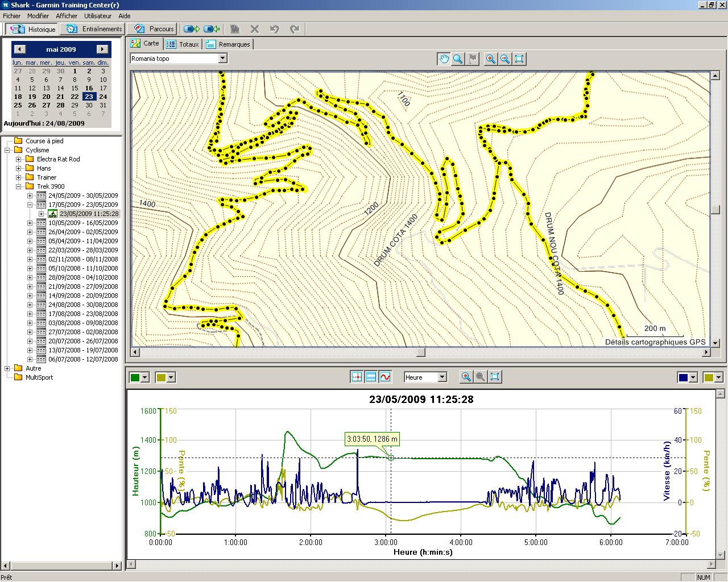
Task: Click the delete X toolbar icon
Action: tap(255, 29)
